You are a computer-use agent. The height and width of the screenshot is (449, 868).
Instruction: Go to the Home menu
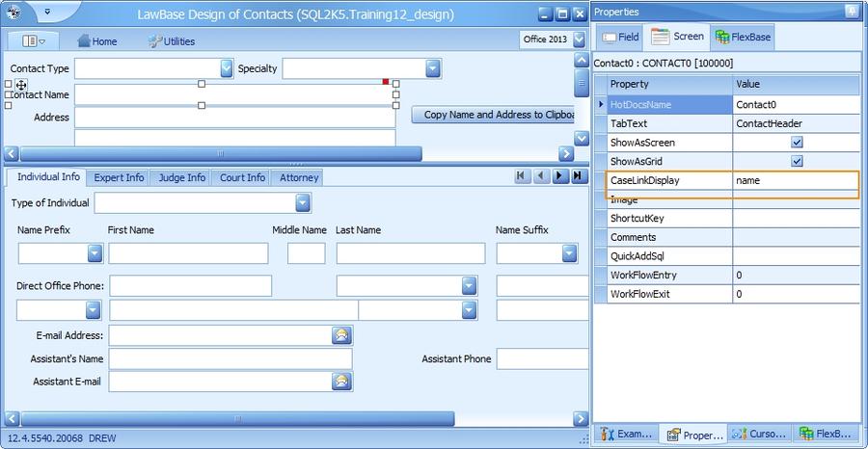click(x=97, y=40)
